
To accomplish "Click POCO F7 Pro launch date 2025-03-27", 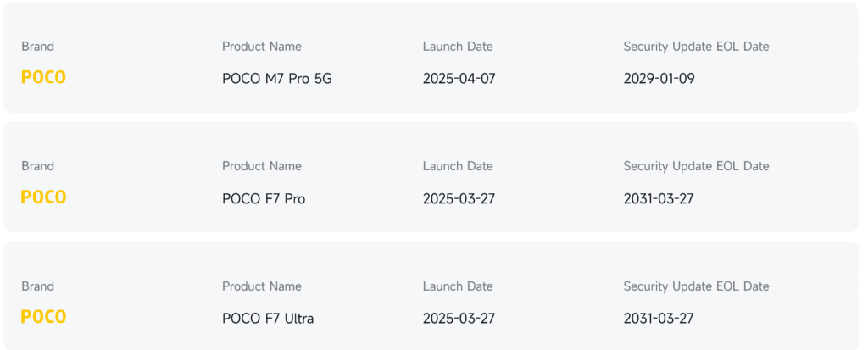I will click(x=459, y=199).
